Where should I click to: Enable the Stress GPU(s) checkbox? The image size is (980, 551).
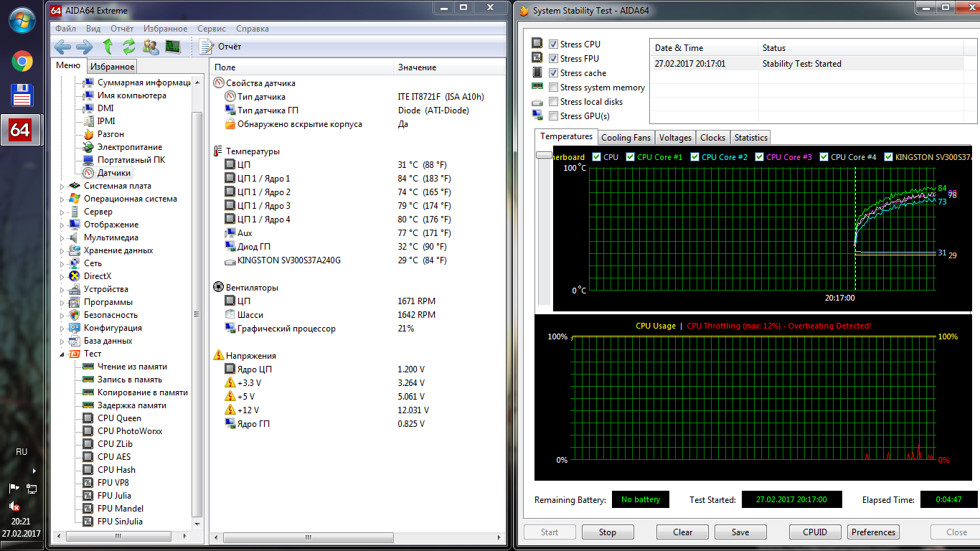coord(553,116)
